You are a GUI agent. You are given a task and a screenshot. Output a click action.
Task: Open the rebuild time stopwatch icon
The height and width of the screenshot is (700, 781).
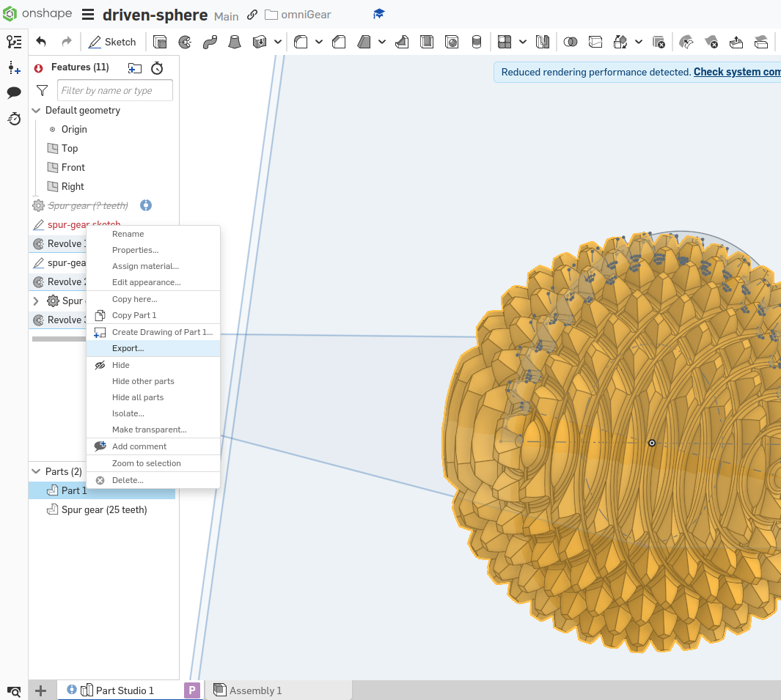157,67
